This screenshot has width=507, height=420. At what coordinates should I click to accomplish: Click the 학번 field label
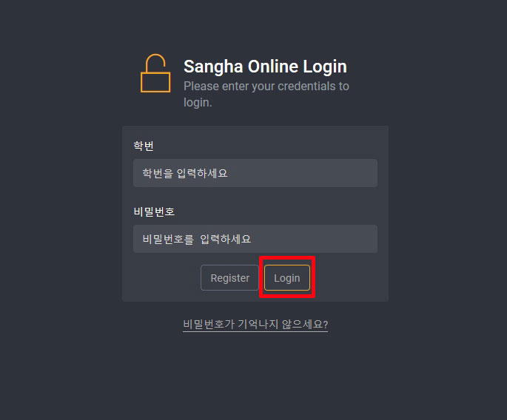(144, 146)
